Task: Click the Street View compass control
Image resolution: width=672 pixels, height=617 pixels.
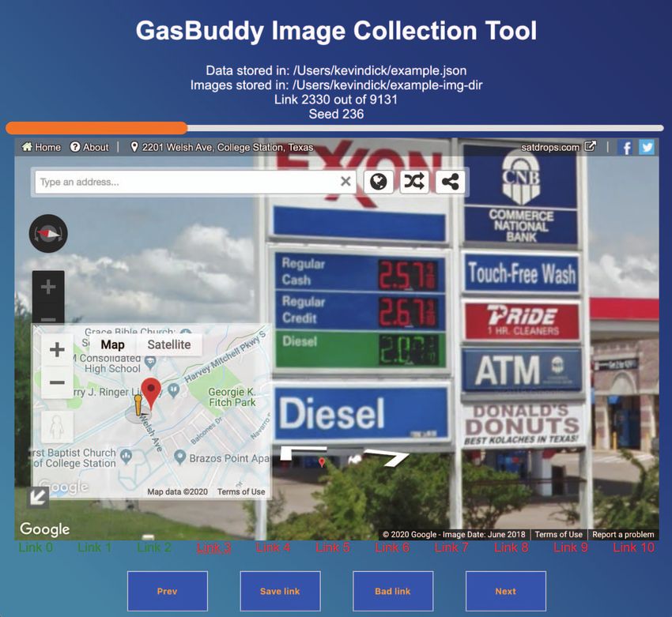Action: pos(48,234)
